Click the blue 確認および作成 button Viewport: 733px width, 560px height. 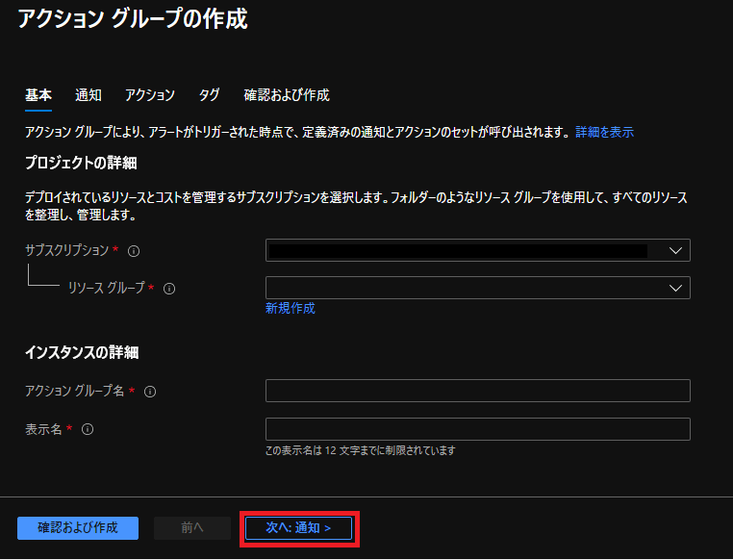click(78, 528)
